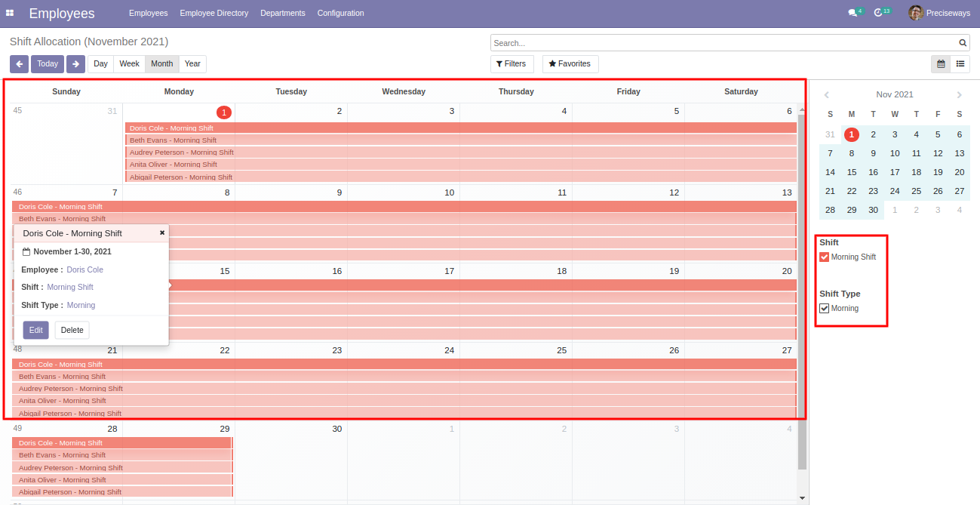The image size is (980, 505).
Task: Expand the Filters dropdown
Action: pyautogui.click(x=512, y=64)
